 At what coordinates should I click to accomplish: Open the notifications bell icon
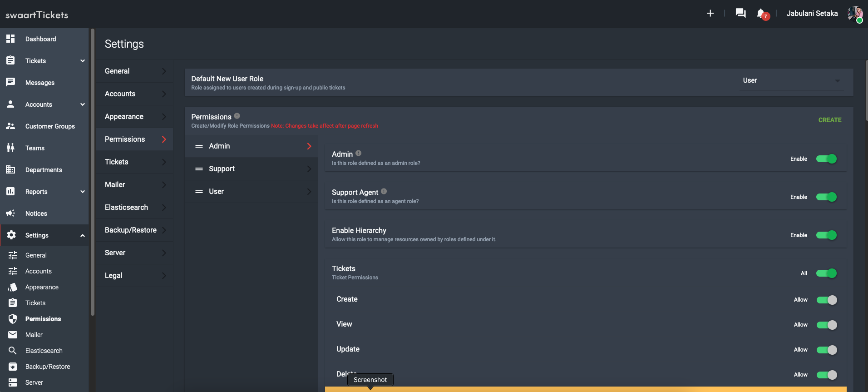tap(761, 14)
